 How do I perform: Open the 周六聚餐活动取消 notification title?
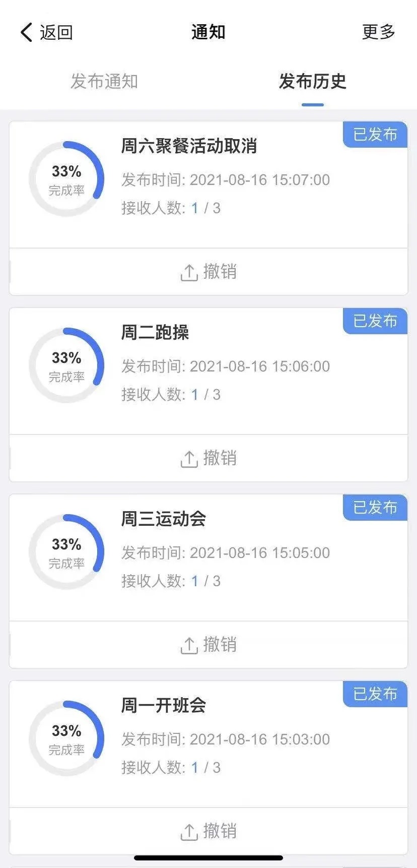[189, 146]
